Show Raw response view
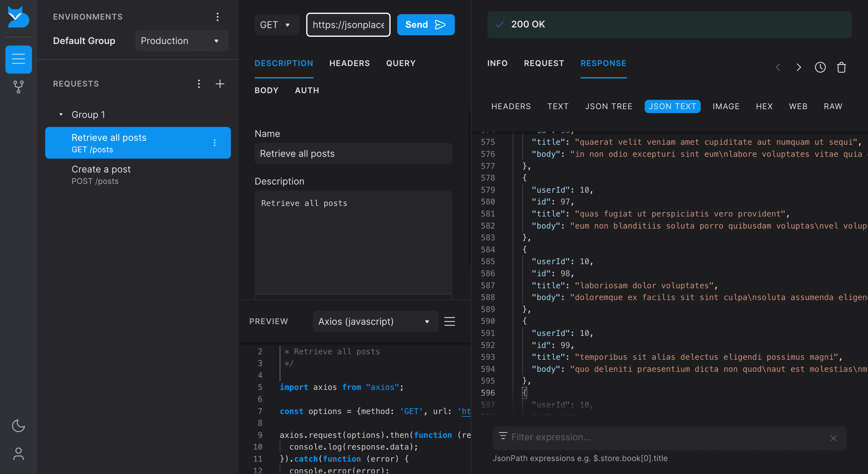 click(833, 106)
